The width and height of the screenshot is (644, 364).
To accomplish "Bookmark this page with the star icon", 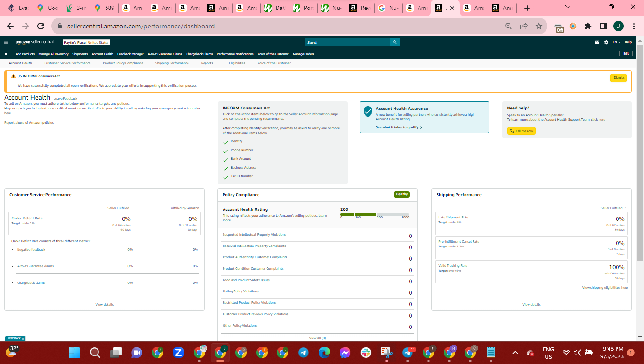I will (x=539, y=26).
